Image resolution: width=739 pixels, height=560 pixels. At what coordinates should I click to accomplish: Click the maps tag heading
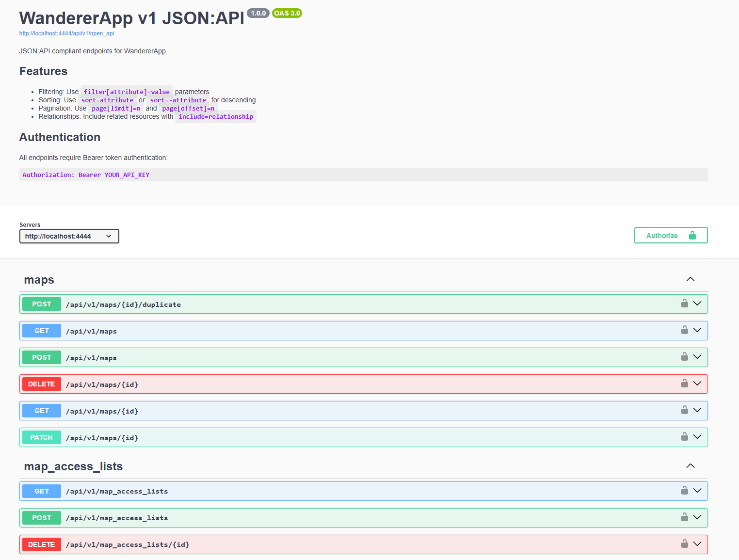(x=39, y=280)
